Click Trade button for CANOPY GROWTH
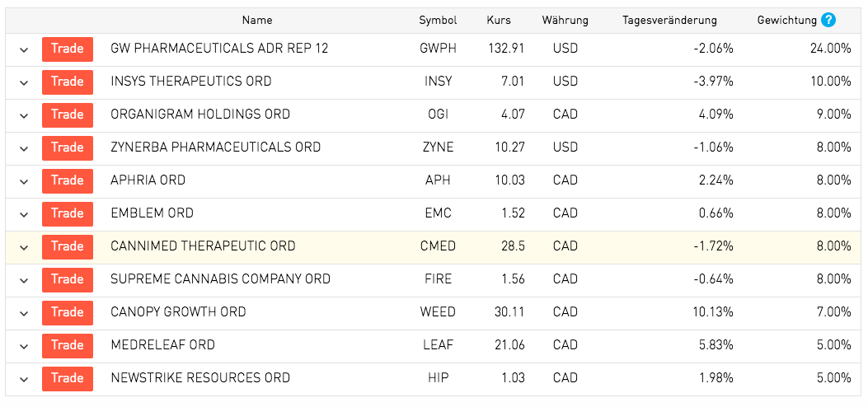Image resolution: width=868 pixels, height=407 pixels. pyautogui.click(x=68, y=312)
